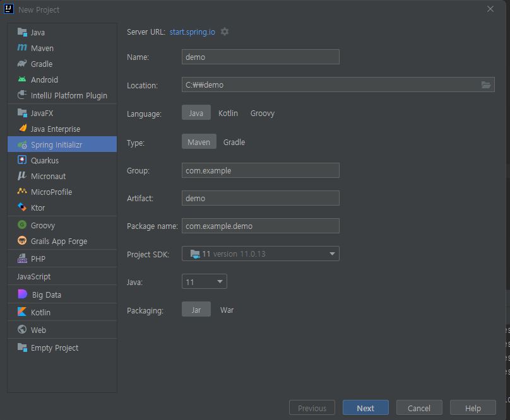Select the Java project type icon
510x420 pixels.
[x=22, y=32]
